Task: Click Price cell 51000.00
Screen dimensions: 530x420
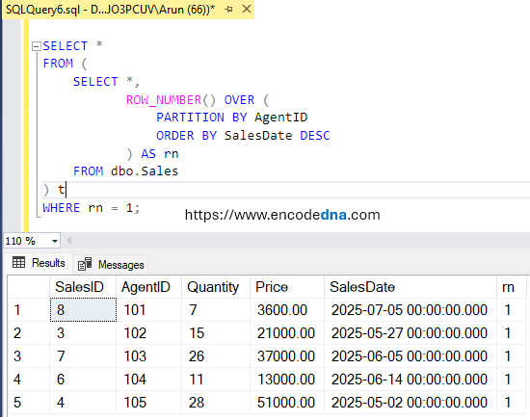Action: [287, 402]
